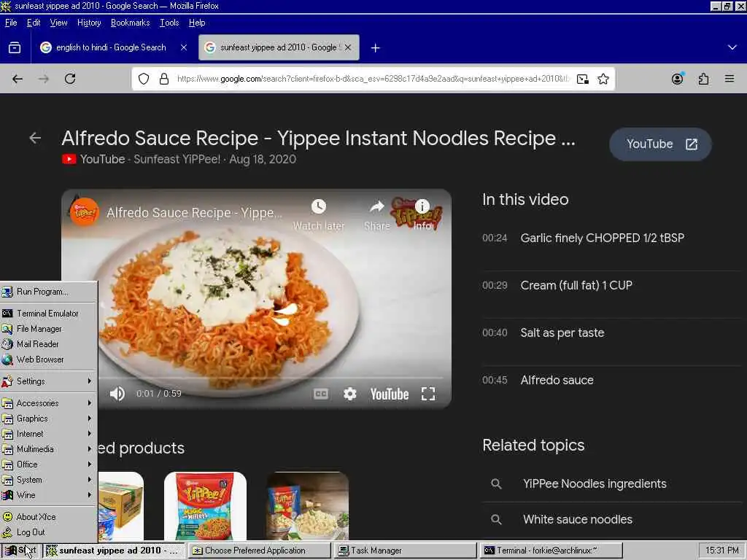This screenshot has width=747, height=560.
Task: Open the Firefox View icon by the tabs
Action: (x=15, y=47)
